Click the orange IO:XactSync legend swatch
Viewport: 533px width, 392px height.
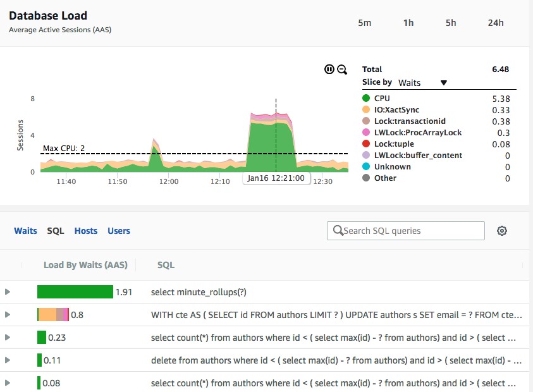(366, 109)
